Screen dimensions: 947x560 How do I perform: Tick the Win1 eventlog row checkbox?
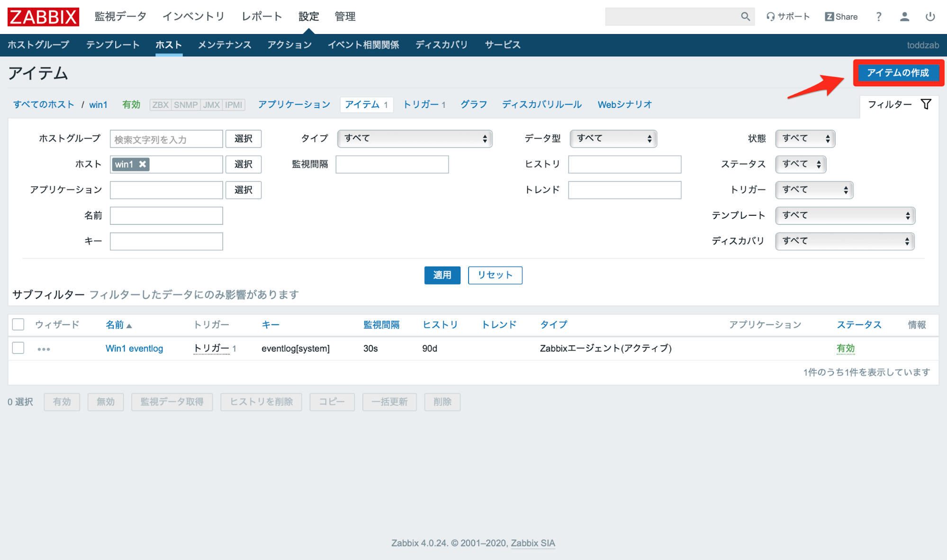(18, 348)
